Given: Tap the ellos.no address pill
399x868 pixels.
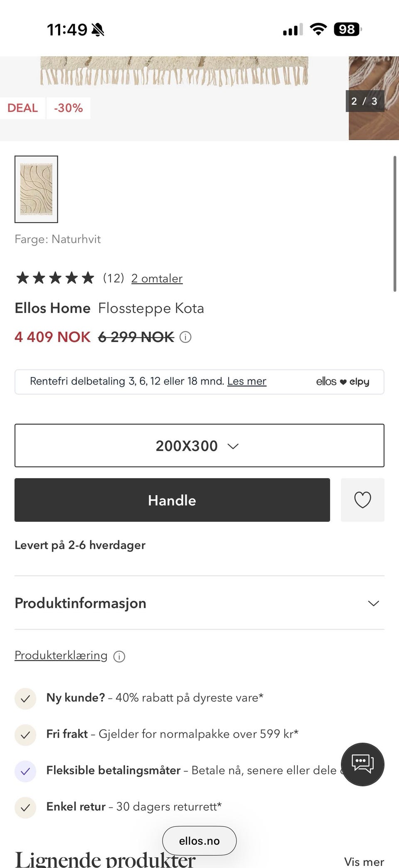Looking at the screenshot, I should (x=199, y=841).
